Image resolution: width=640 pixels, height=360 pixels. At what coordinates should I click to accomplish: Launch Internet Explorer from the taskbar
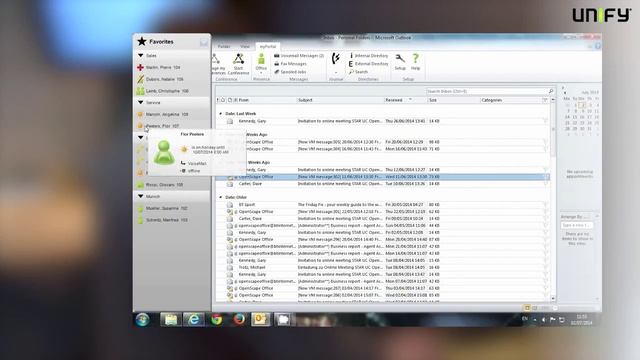pos(194,319)
